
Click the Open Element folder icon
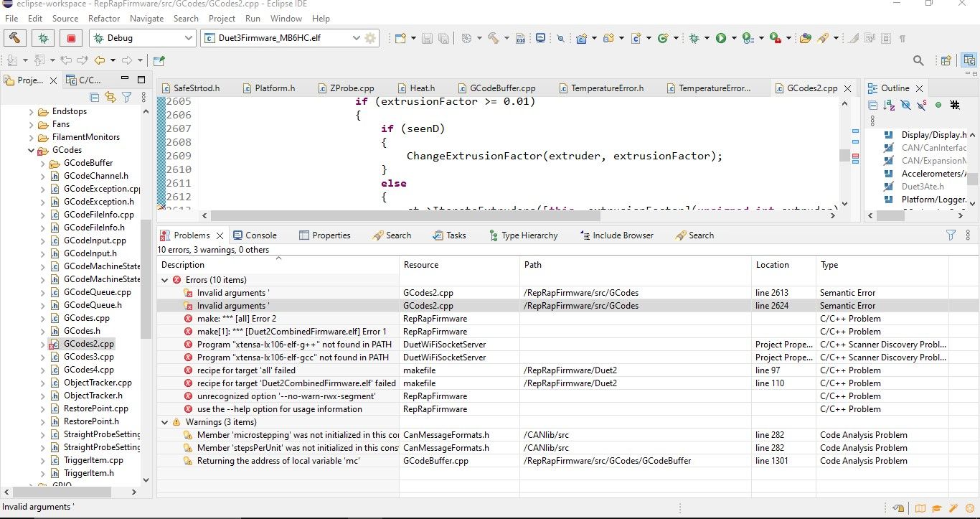pyautogui.click(x=806, y=38)
